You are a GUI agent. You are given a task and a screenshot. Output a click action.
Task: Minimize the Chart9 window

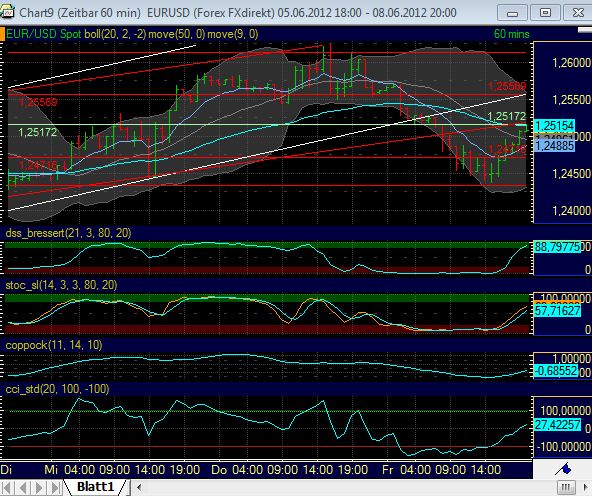click(512, 13)
